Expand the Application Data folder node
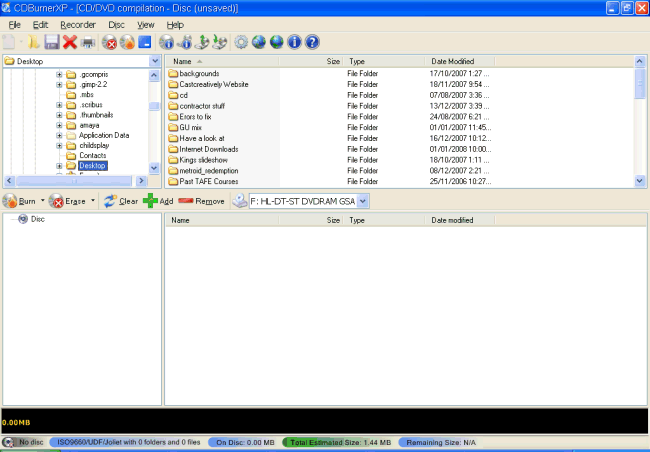The image size is (650, 452). [x=59, y=135]
